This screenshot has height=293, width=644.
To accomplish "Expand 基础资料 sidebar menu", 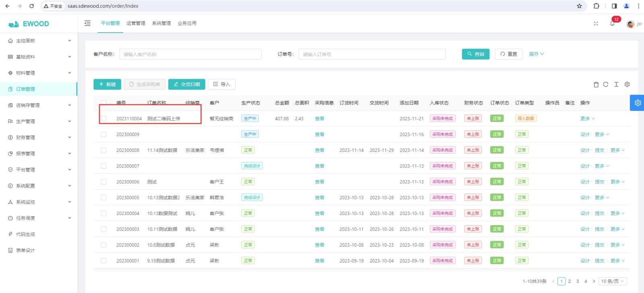I will 38,57.
